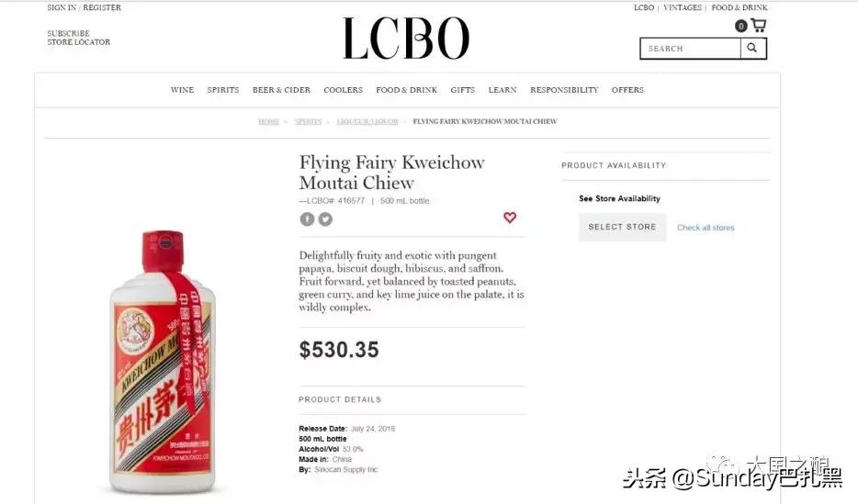The height and width of the screenshot is (504, 858).
Task: Open the shopping cart icon
Action: tap(759, 25)
